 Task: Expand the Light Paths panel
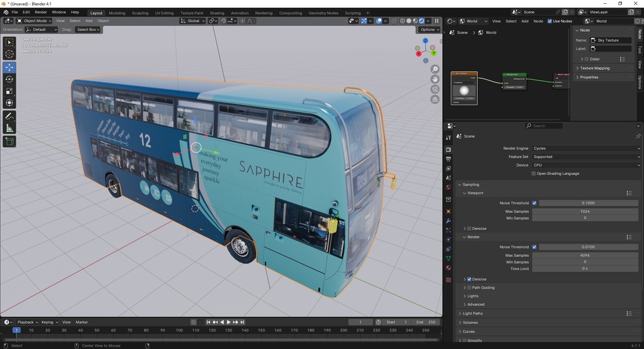[x=473, y=313]
